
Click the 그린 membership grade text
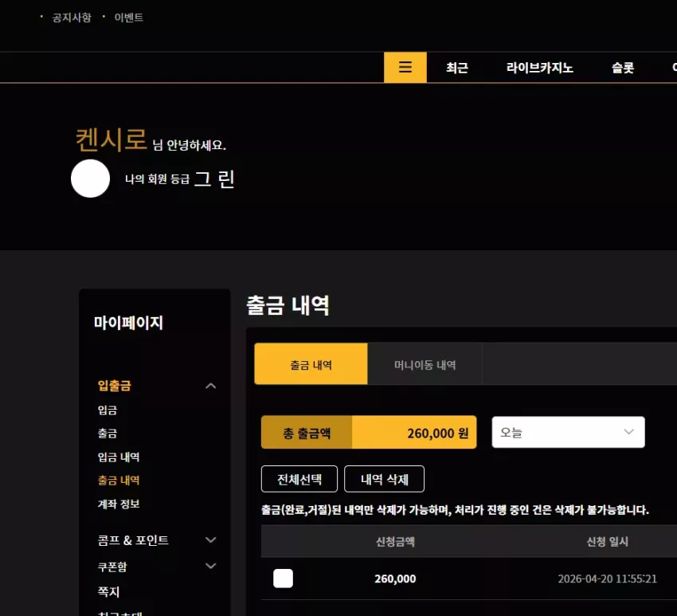tap(214, 179)
